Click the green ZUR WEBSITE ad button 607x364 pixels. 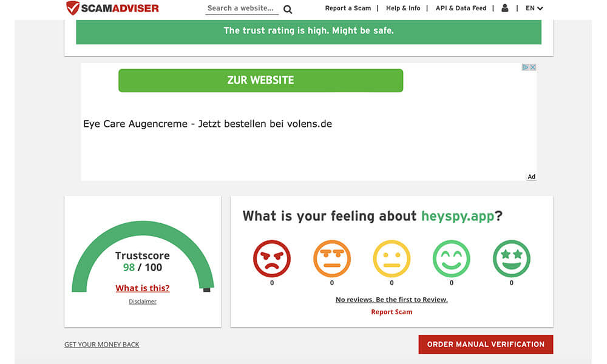pos(260,80)
